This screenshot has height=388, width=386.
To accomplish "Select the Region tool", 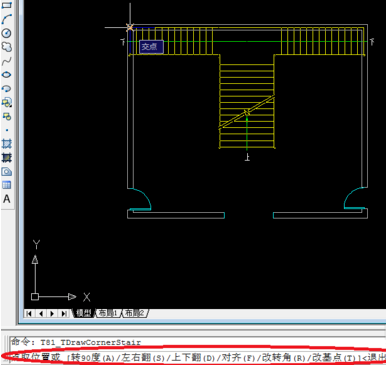I will pyautogui.click(x=7, y=172).
